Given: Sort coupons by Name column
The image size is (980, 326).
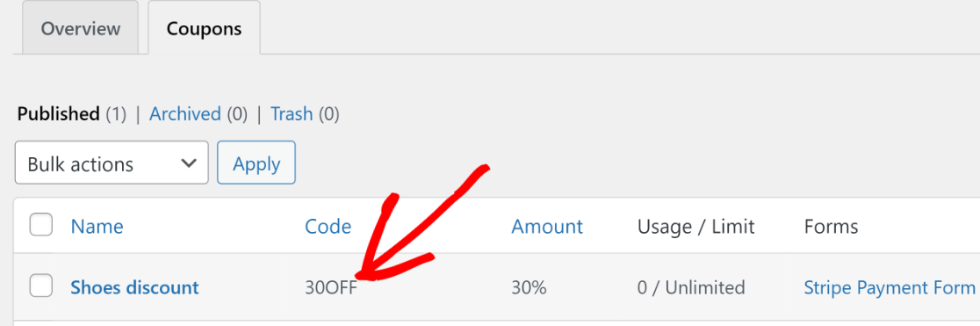Looking at the screenshot, I should click(97, 226).
